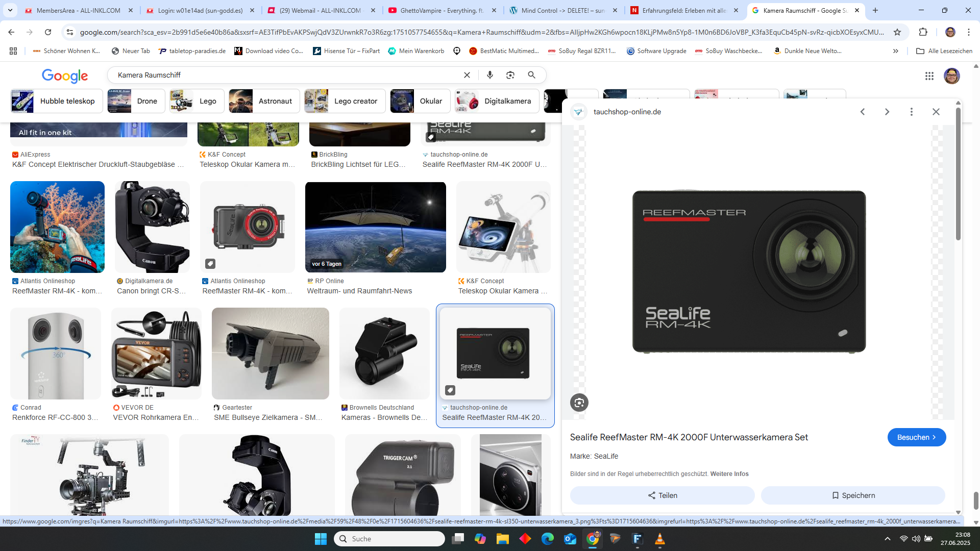Open Google Lens image search

tap(510, 75)
